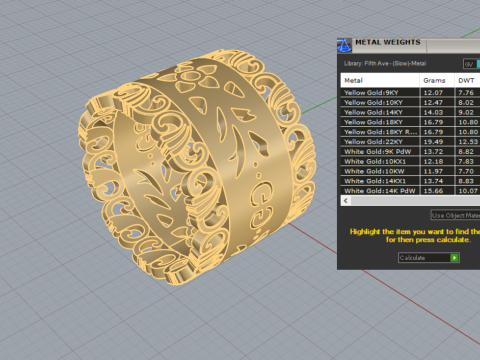The image size is (480, 360).
Task: Select the Yellow Gold:18KY row
Action: tap(410, 122)
